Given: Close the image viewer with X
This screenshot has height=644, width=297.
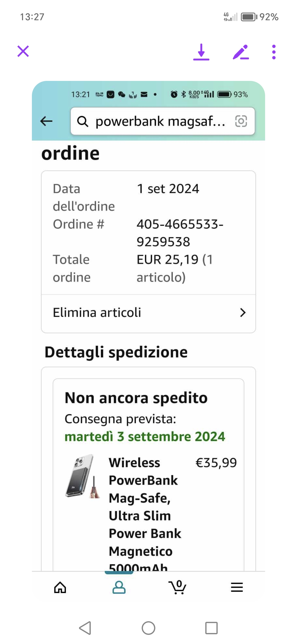Looking at the screenshot, I should point(23,51).
